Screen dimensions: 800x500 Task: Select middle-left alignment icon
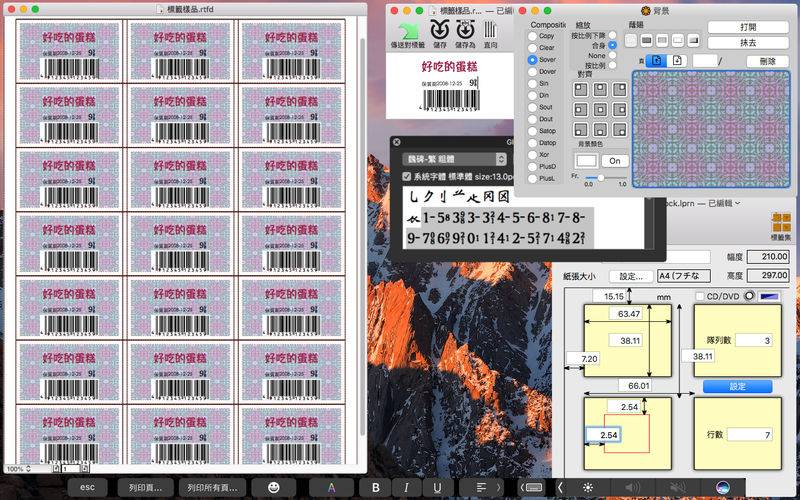[581, 110]
